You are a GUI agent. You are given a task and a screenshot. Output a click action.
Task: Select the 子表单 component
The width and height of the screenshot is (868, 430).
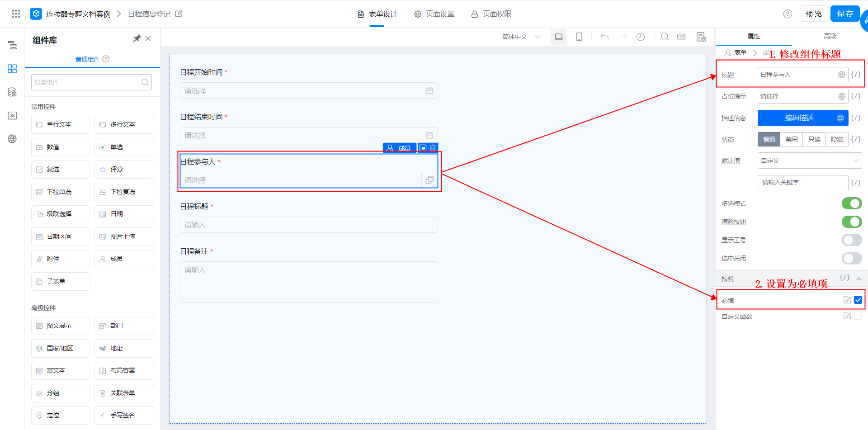[x=61, y=281]
